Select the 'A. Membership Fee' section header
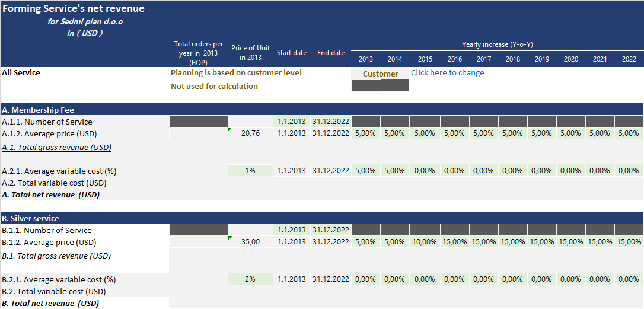The image size is (644, 309). pos(38,110)
